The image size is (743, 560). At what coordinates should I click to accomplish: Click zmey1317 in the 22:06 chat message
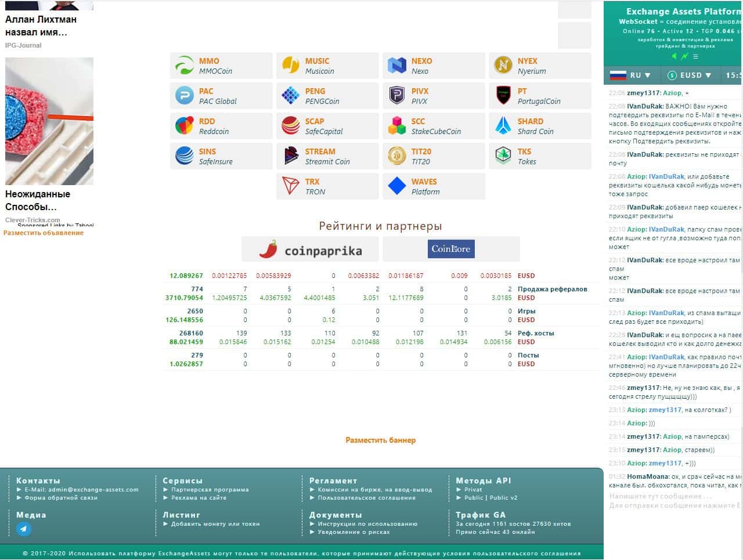coord(643,93)
